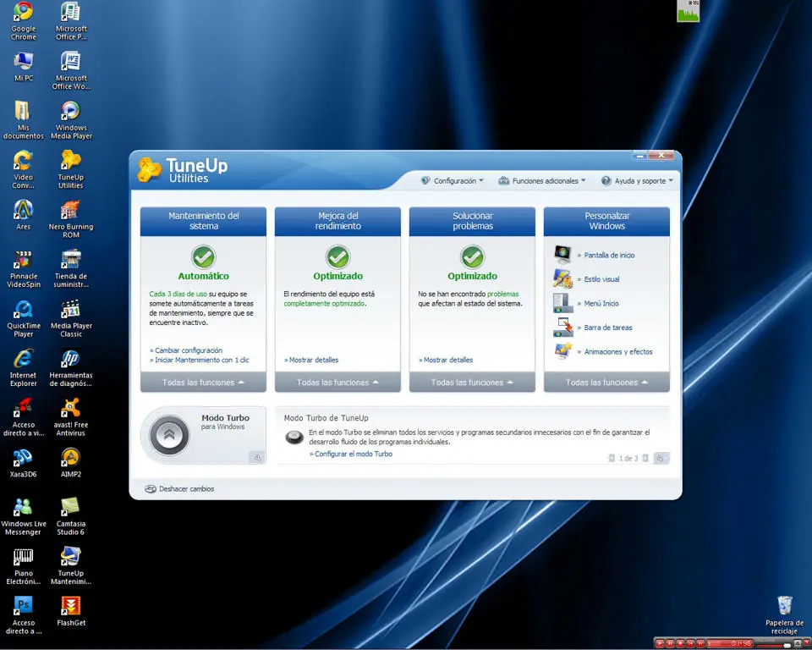Click the Barra de tareas icon
This screenshot has height=650, width=812.
562,328
